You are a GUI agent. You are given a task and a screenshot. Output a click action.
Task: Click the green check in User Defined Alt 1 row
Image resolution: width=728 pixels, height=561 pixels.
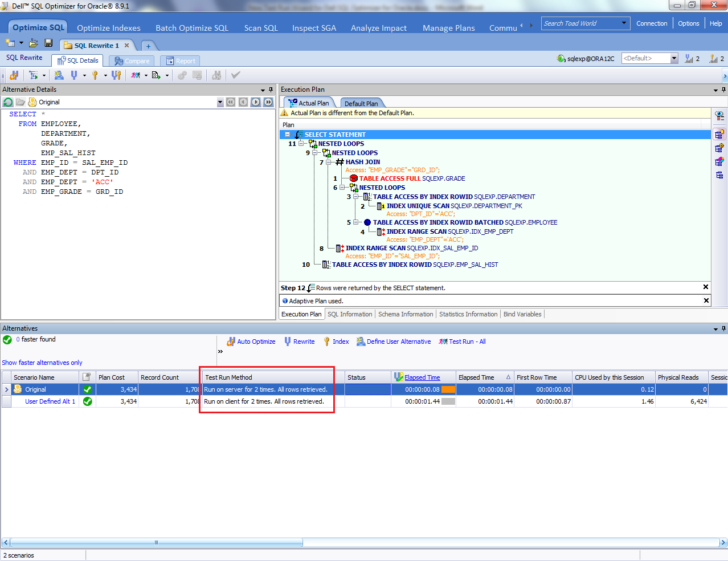coord(87,401)
